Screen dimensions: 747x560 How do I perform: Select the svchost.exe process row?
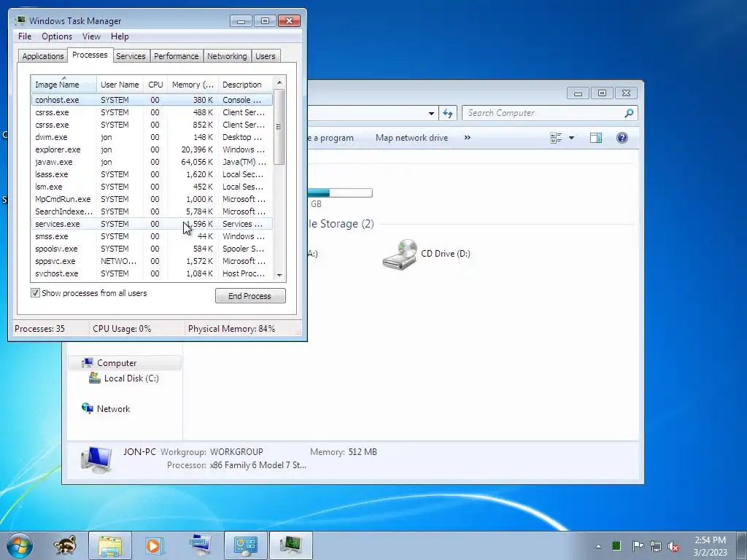152,273
